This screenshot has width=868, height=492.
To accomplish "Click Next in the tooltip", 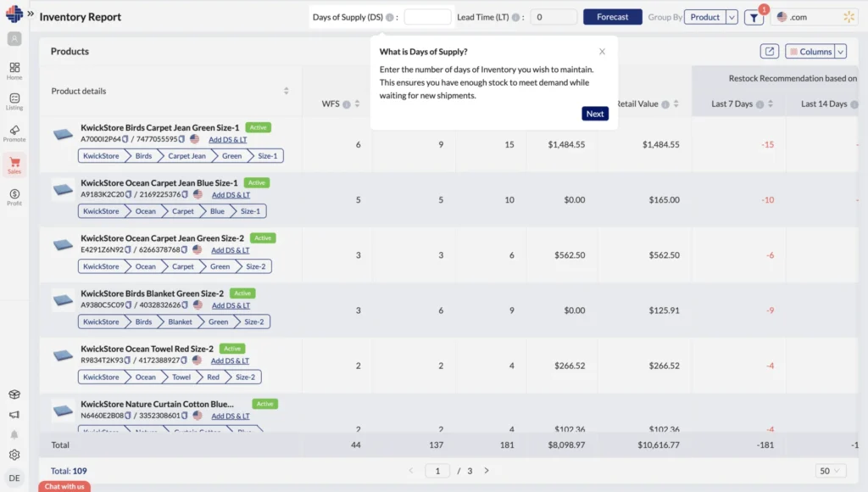I will coord(595,114).
